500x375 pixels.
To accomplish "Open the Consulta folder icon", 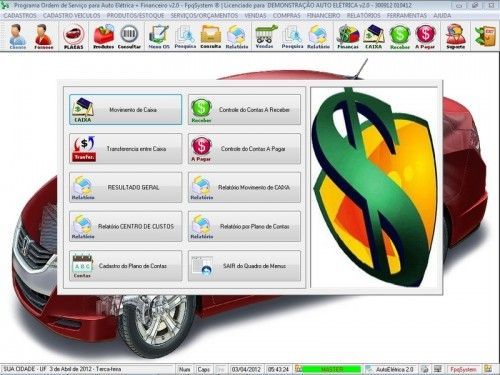I will pos(211,37).
